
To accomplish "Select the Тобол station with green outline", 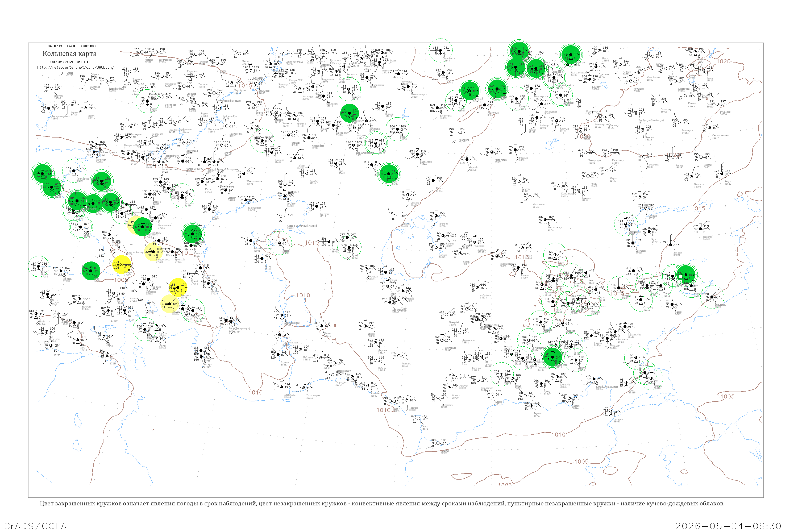I will [x=456, y=101].
